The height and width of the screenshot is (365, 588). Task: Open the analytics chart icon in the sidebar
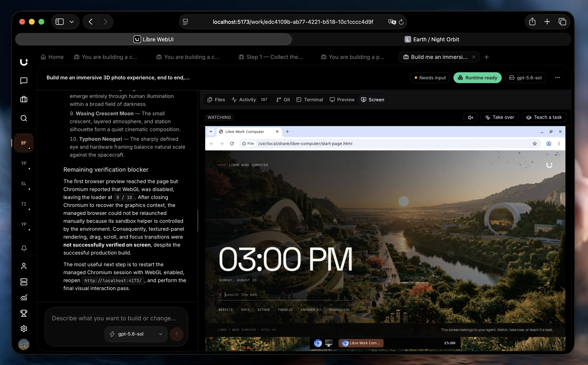point(24,297)
